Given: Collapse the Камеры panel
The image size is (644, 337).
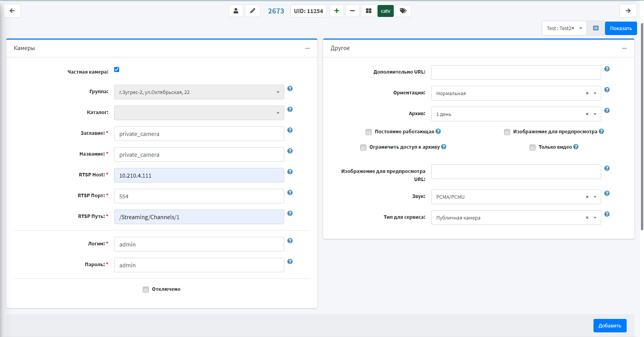Looking at the screenshot, I should [x=307, y=49].
